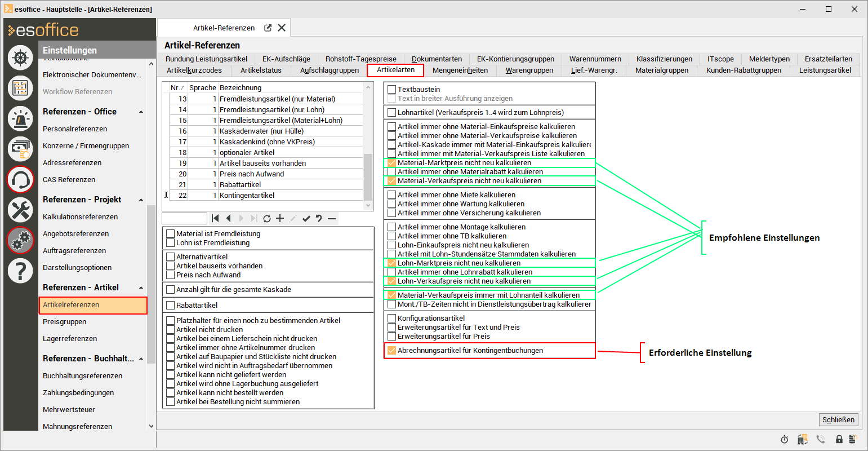Collapse Referenzen - Artikel section
Viewport: 868px width, 451px height.
pyautogui.click(x=141, y=288)
